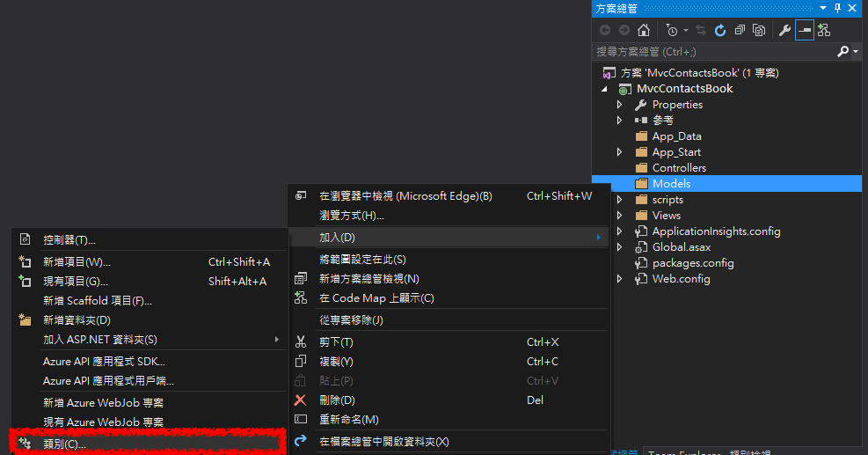
Task: Open the pending changes filter dropdown arrow
Action: (685, 31)
